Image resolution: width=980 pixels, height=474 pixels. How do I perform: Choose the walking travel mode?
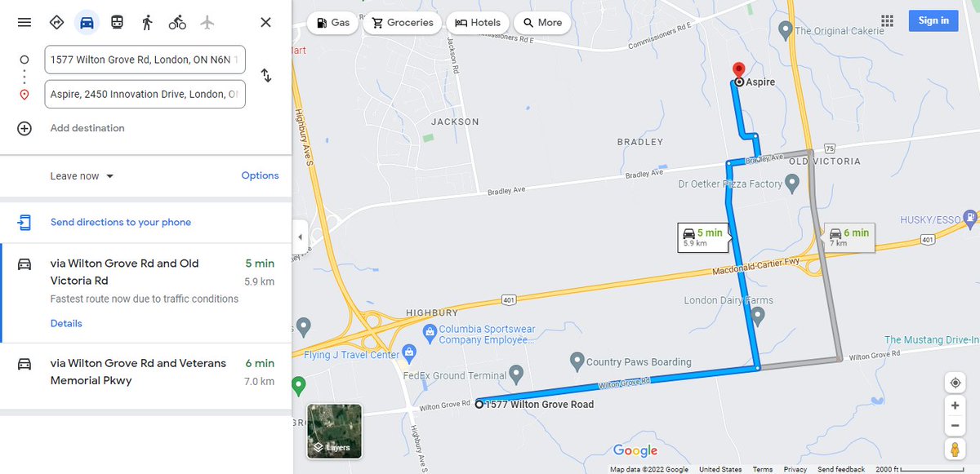(x=147, y=22)
